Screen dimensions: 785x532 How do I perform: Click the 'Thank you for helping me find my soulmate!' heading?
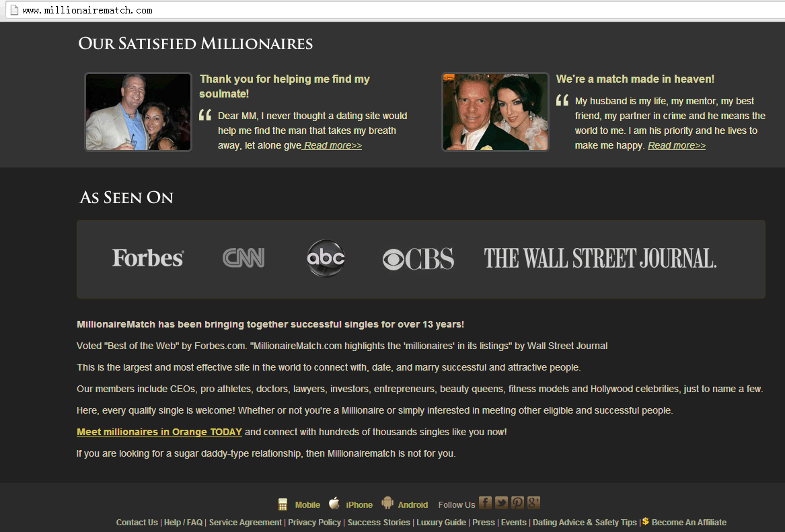285,86
